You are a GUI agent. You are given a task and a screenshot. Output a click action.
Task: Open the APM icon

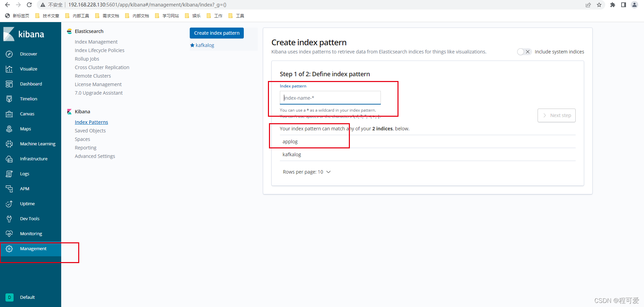9,189
